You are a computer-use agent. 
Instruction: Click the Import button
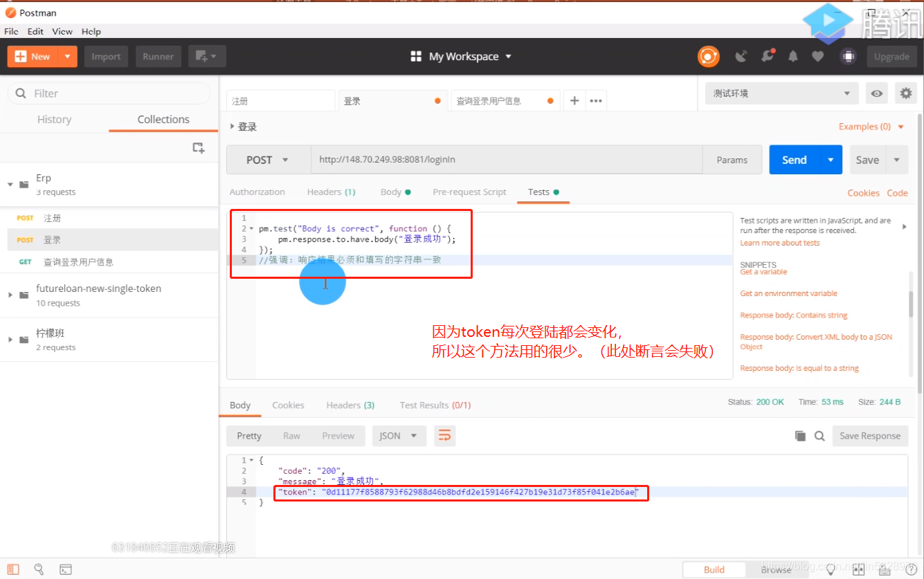[106, 57]
